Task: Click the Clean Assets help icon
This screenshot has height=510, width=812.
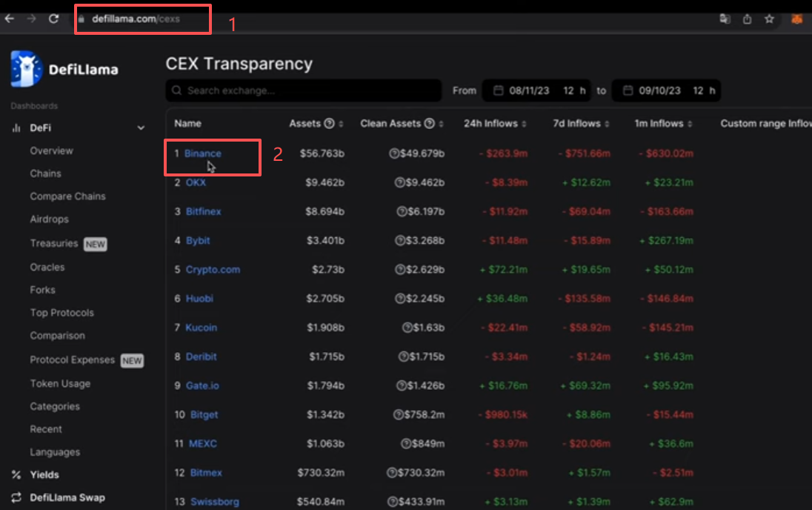Action: 429,123
